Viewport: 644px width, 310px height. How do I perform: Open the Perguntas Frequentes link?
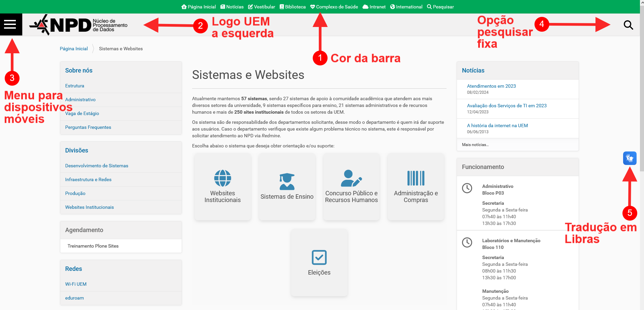88,127
